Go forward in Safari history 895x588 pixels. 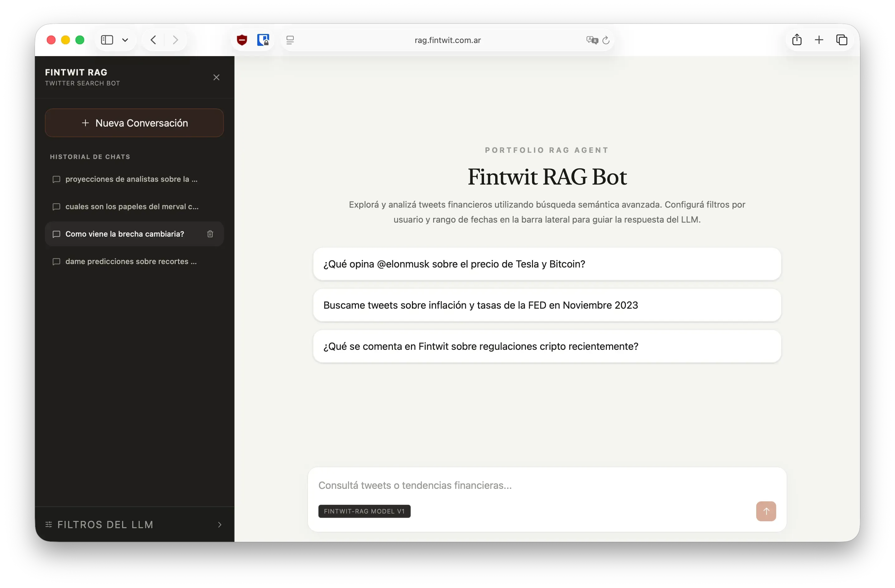175,40
